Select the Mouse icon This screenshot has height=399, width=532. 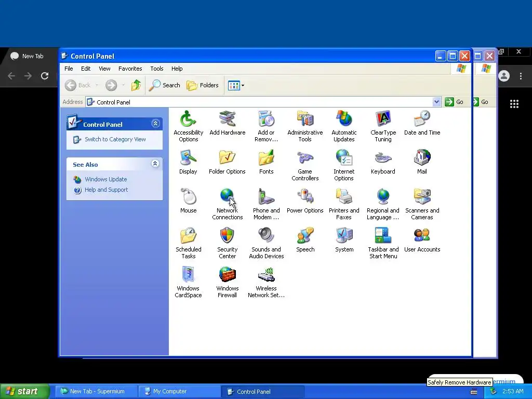coord(188,201)
